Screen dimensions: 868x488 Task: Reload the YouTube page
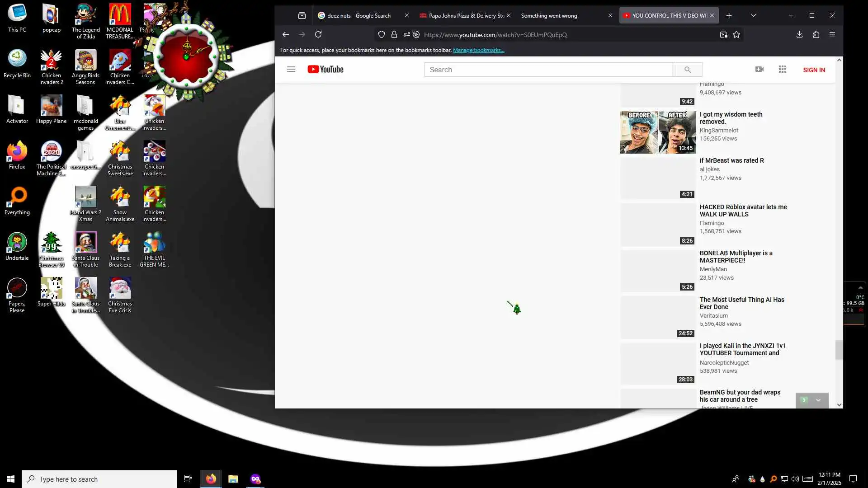point(318,34)
